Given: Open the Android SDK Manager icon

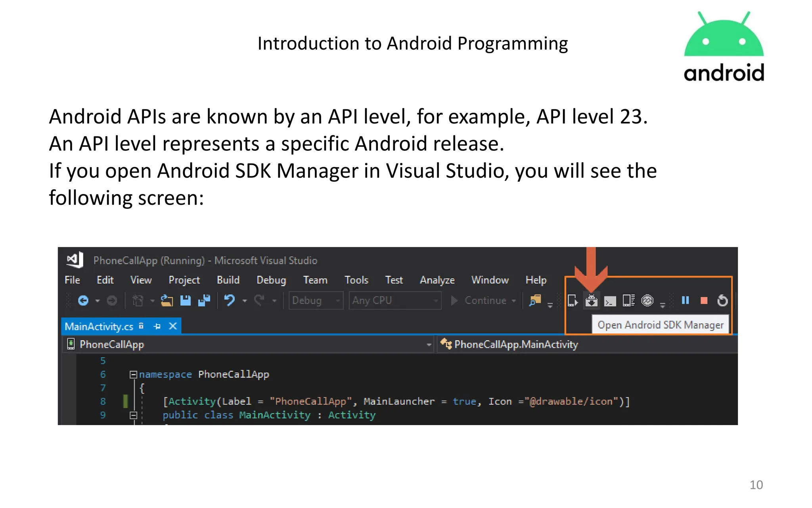Looking at the screenshot, I should [x=591, y=301].
